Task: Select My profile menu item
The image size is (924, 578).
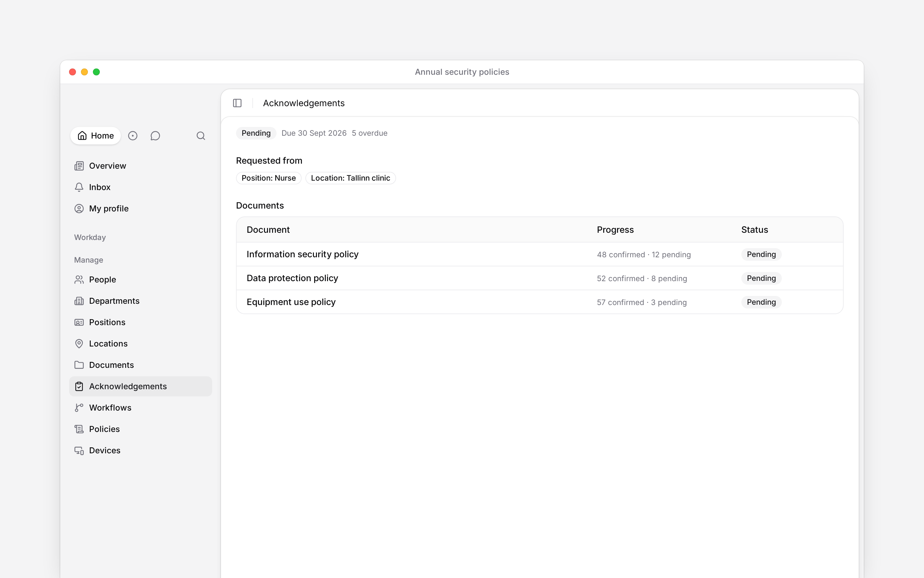Action: (141, 209)
